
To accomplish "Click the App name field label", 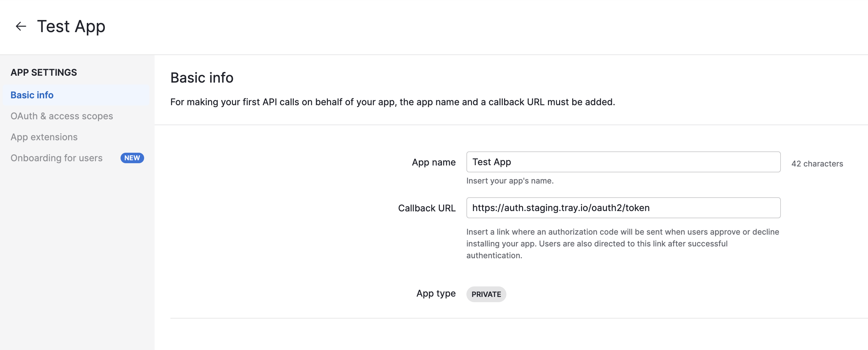I will point(434,162).
